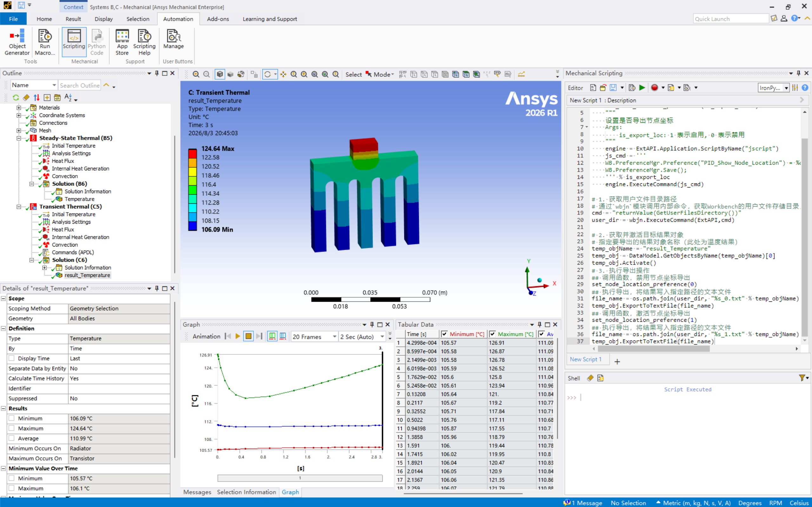Click the Run Macro icon
Viewport: 812px width, 507px height.
pyautogui.click(x=45, y=42)
